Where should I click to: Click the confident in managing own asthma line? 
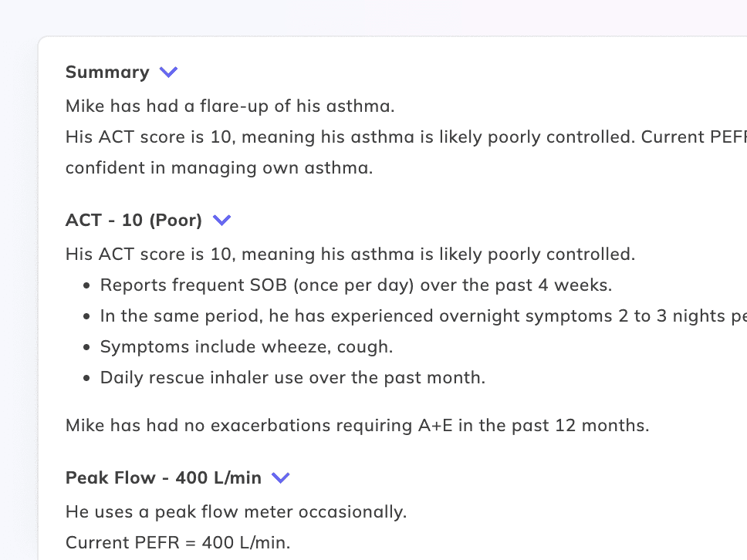coord(219,168)
